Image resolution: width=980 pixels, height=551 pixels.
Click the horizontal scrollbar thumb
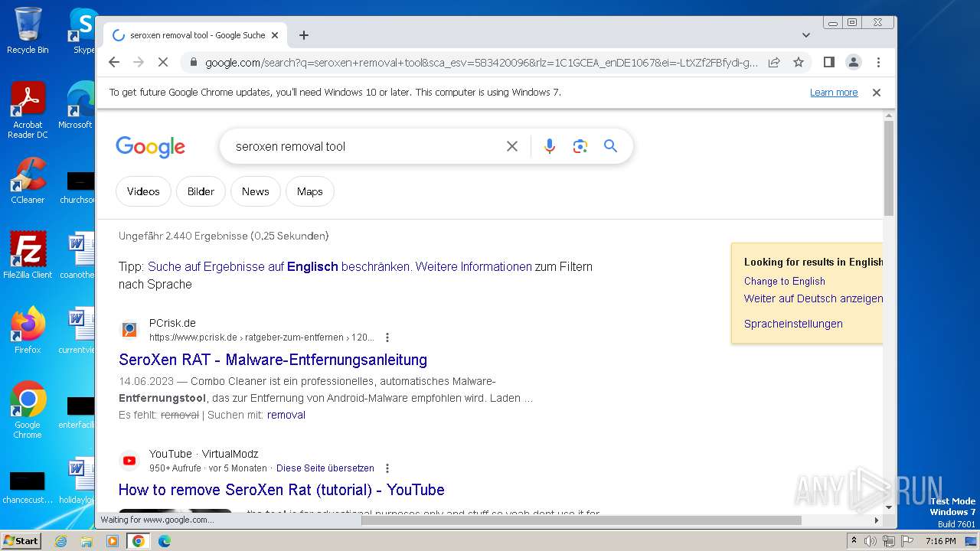(581, 520)
